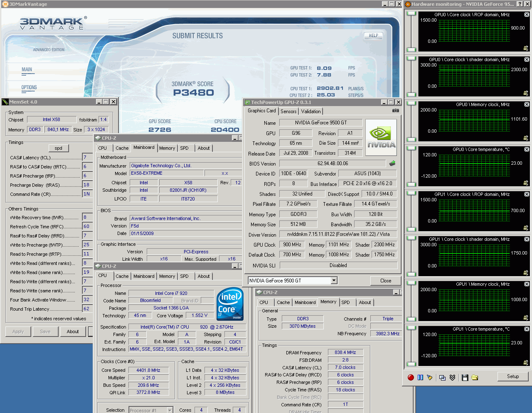The image size is (532, 413).
Task: Open About tab in the CPU-Z processor window
Action: (x=204, y=276)
